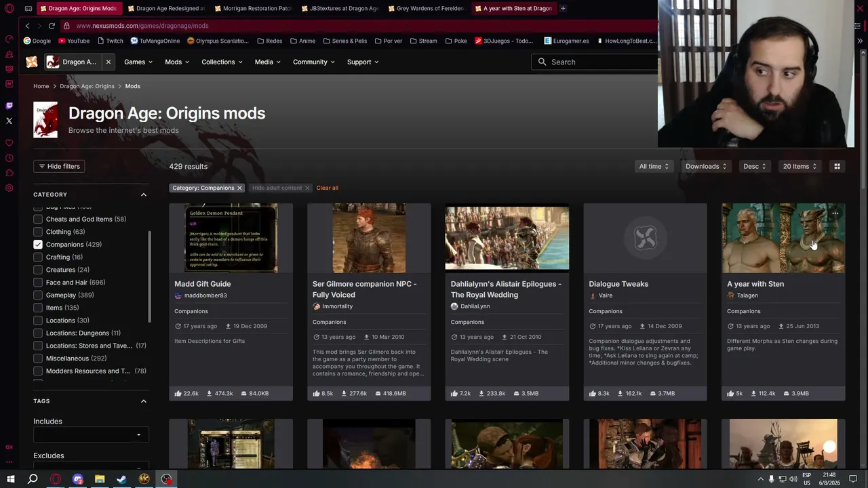868x488 pixels.
Task: Reload the page with the refresh icon
Action: point(52,26)
